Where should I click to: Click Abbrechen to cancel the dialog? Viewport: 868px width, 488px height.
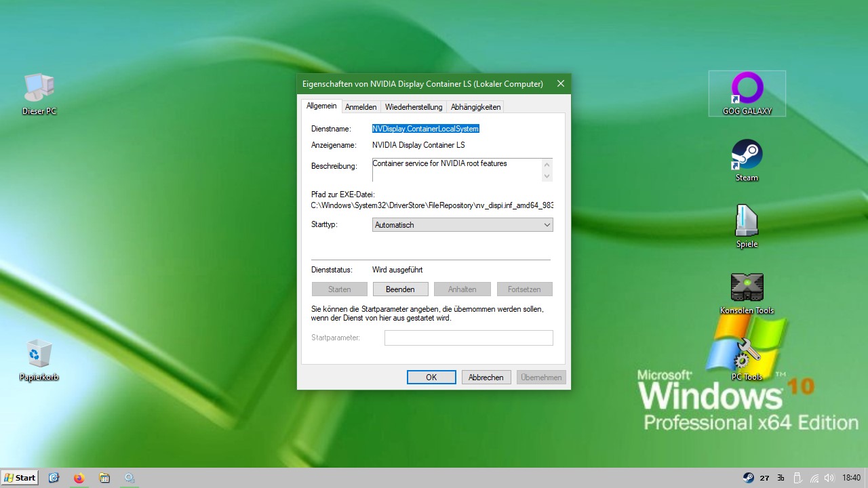coord(486,378)
